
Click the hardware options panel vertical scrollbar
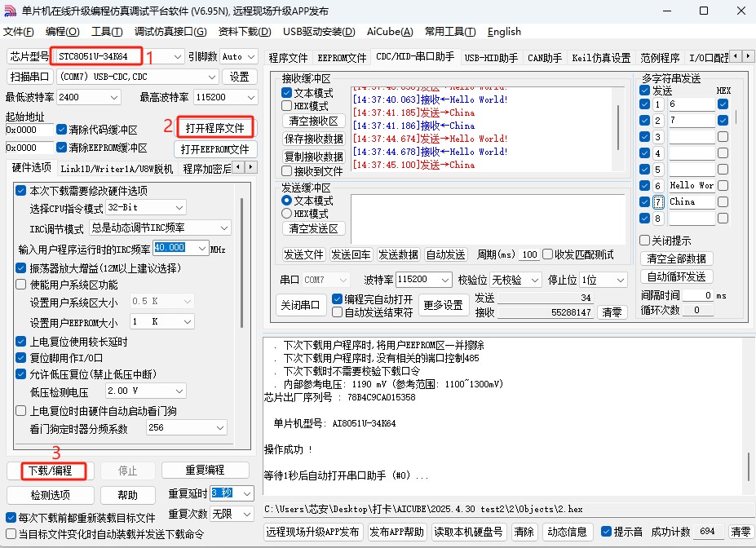pos(241,263)
